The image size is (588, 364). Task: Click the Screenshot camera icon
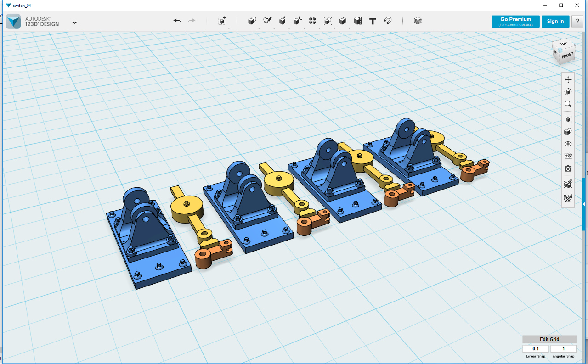[568, 169]
